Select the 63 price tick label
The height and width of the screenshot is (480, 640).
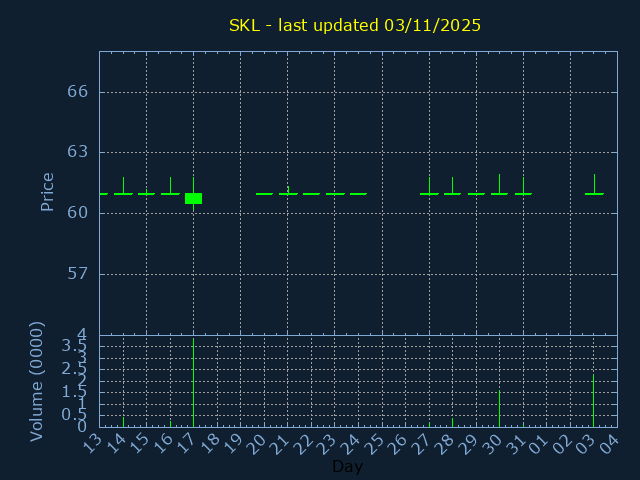(x=78, y=152)
